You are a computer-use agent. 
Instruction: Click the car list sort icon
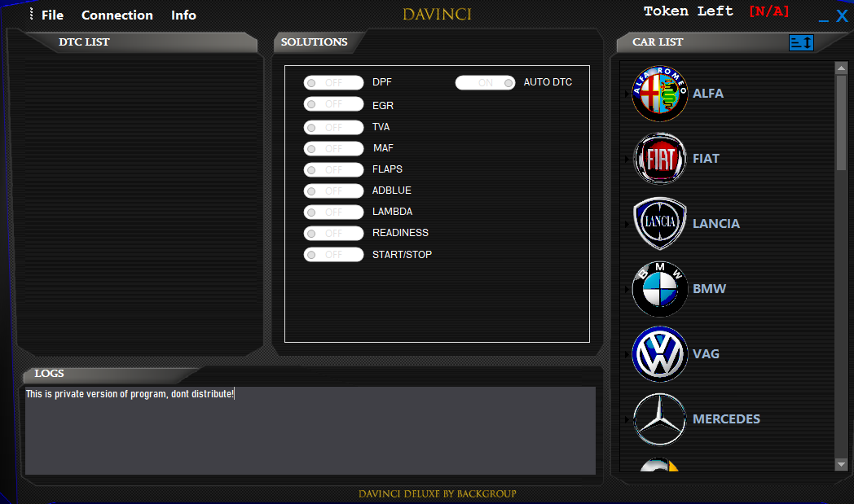(801, 42)
